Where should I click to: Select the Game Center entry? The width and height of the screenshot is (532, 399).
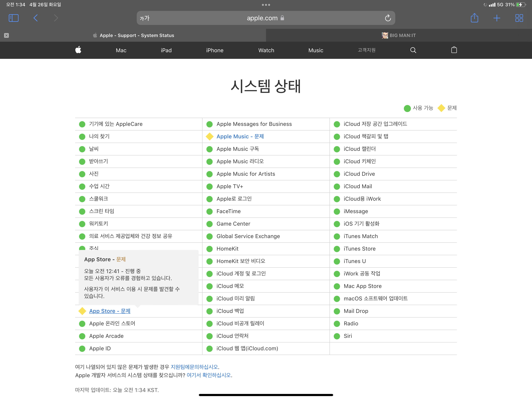(x=266, y=224)
